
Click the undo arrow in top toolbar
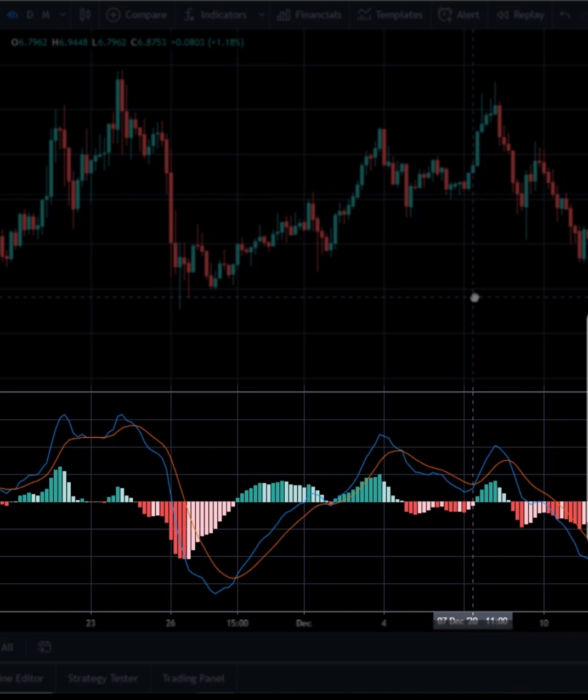point(565,15)
